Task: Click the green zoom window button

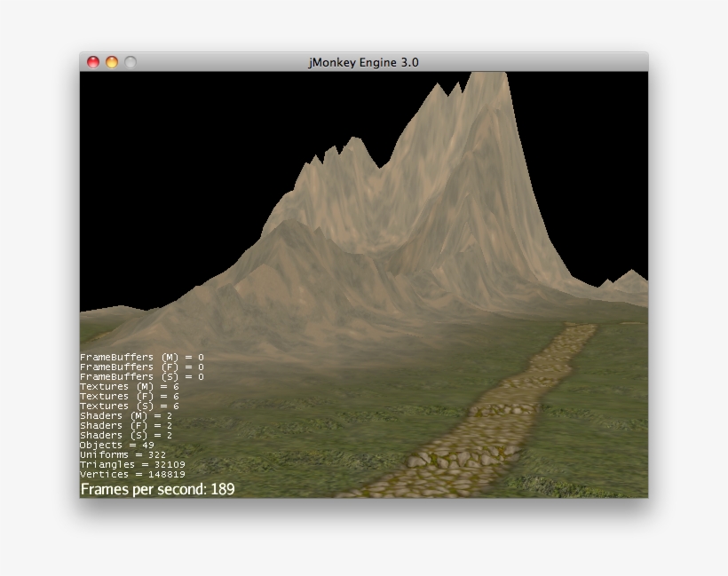Action: pos(130,62)
